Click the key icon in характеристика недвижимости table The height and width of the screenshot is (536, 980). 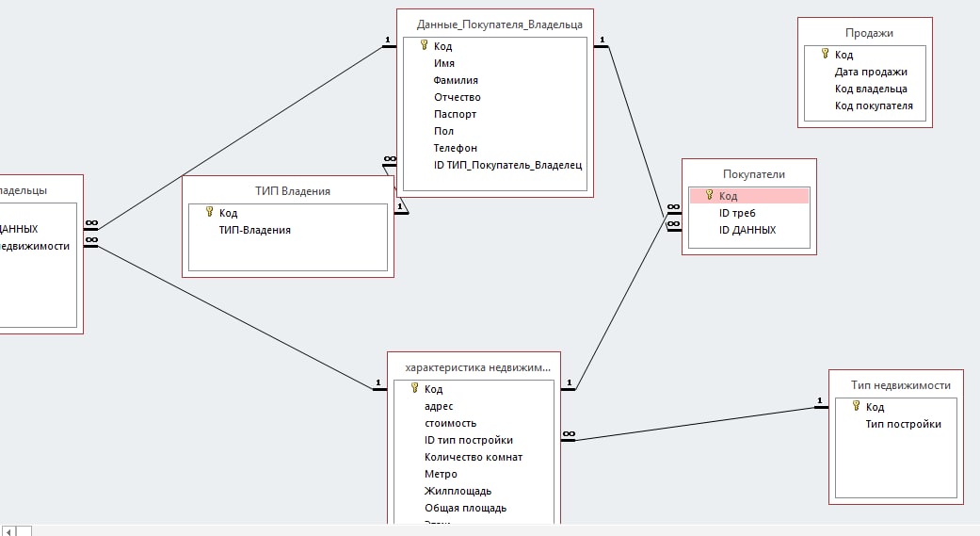(x=414, y=388)
